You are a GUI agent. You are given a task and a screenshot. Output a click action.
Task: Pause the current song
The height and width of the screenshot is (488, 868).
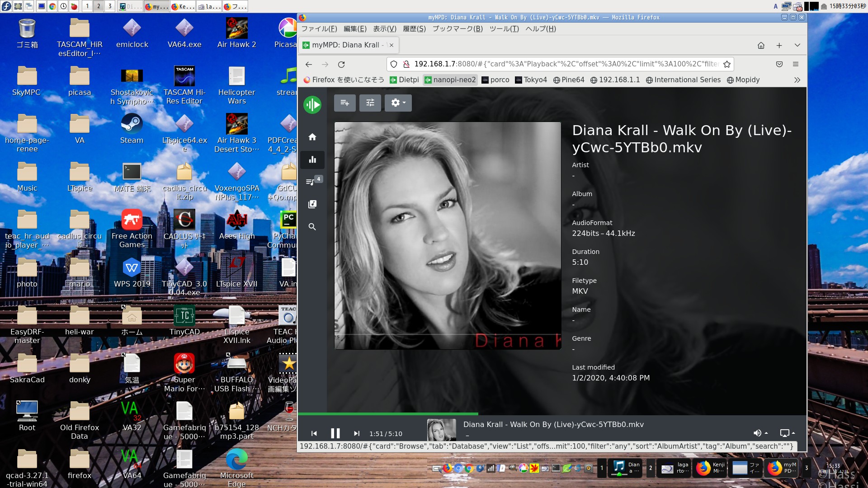point(335,433)
